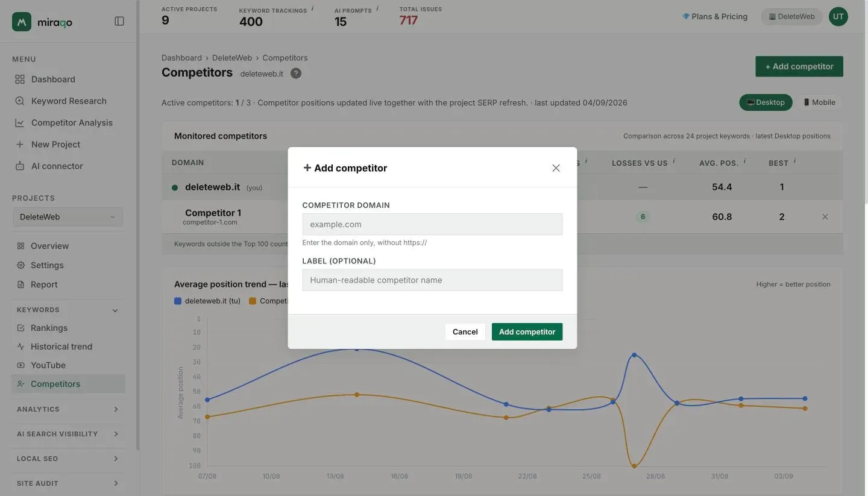Click the Dashboard icon in sidebar
Viewport: 868px width, 496px height.
(20, 80)
